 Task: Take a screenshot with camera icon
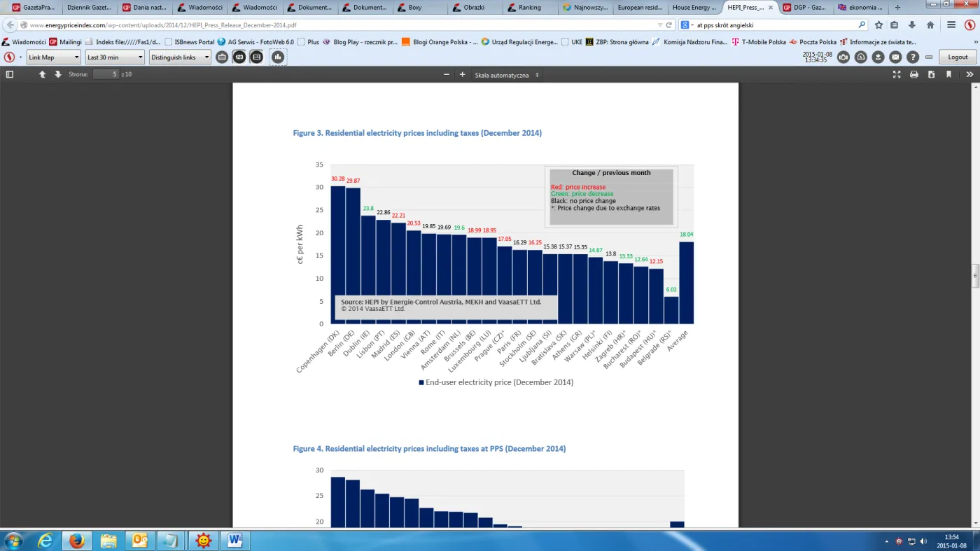tap(843, 57)
